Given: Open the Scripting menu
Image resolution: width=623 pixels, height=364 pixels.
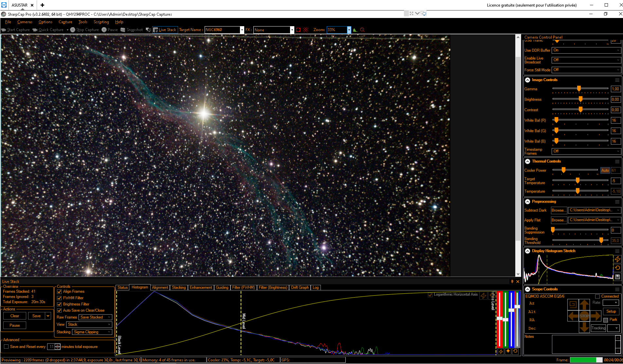Looking at the screenshot, I should (101, 22).
